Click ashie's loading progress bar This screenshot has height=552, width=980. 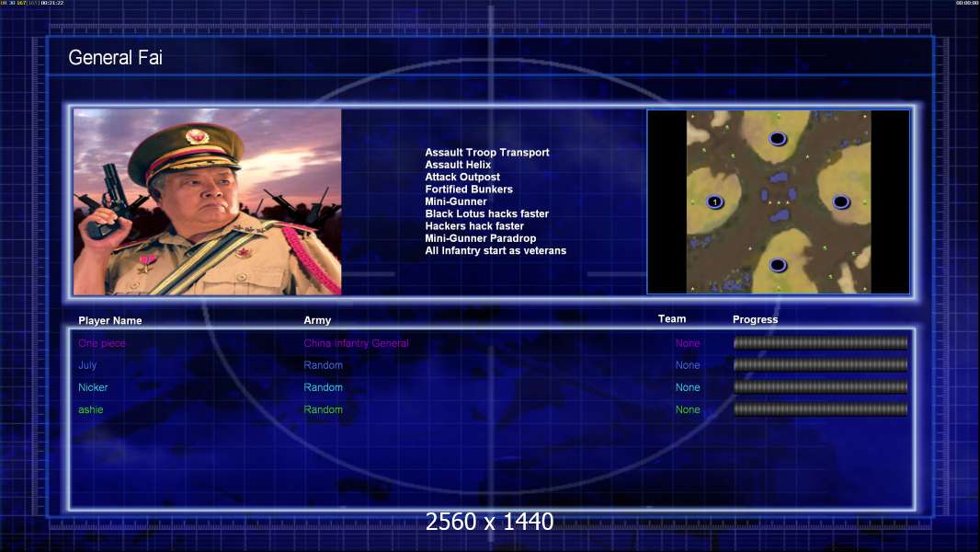pos(821,409)
